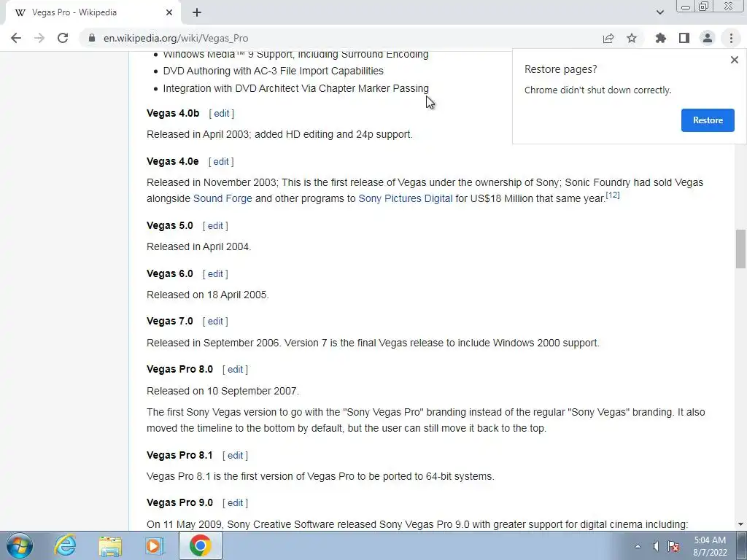Toggle the Chrome side panel icon
This screenshot has width=747, height=560.
pyautogui.click(x=684, y=38)
